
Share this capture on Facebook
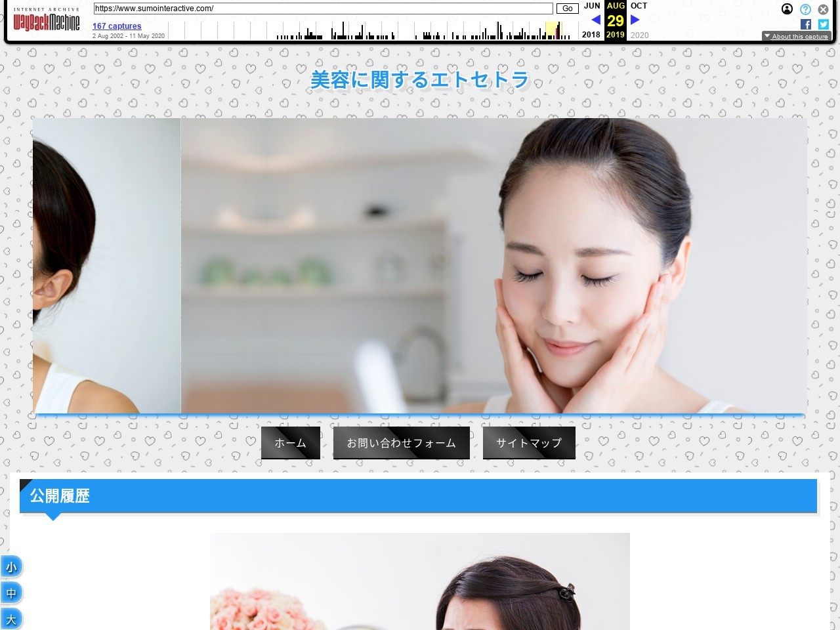click(x=805, y=24)
